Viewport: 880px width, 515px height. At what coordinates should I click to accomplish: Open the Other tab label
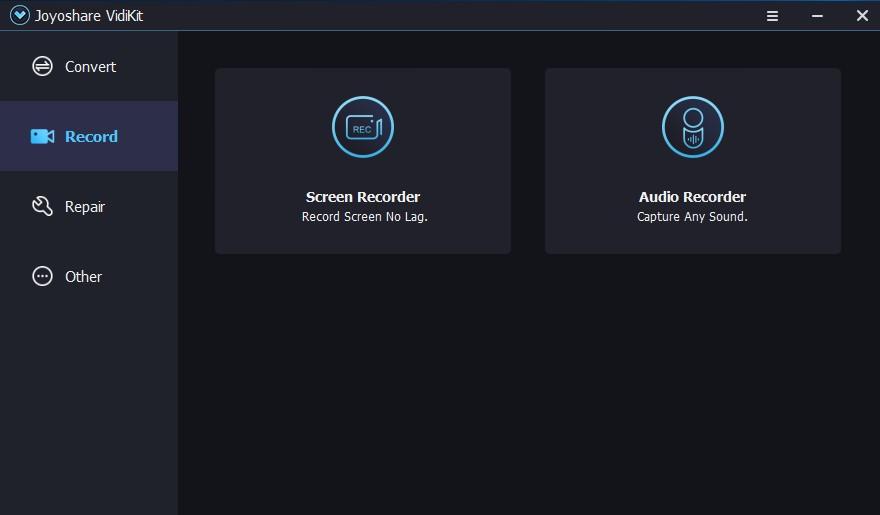(83, 277)
